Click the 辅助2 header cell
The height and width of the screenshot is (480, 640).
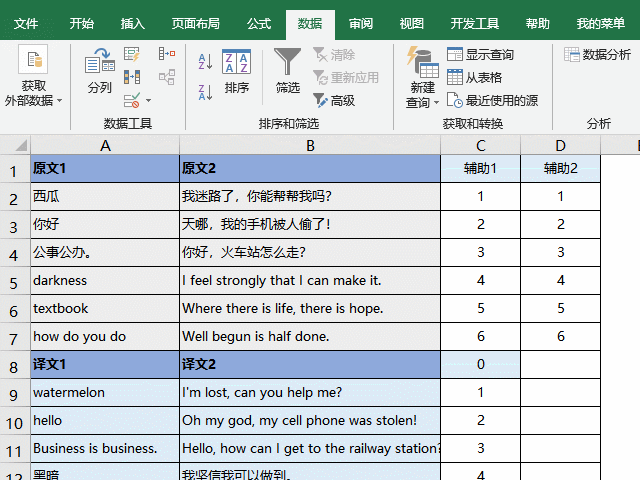click(560, 169)
